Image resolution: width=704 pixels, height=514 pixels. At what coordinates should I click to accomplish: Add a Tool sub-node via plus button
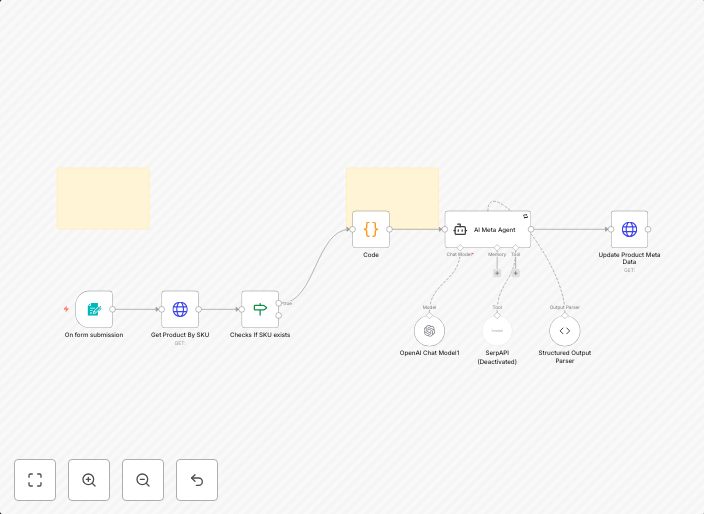(516, 272)
